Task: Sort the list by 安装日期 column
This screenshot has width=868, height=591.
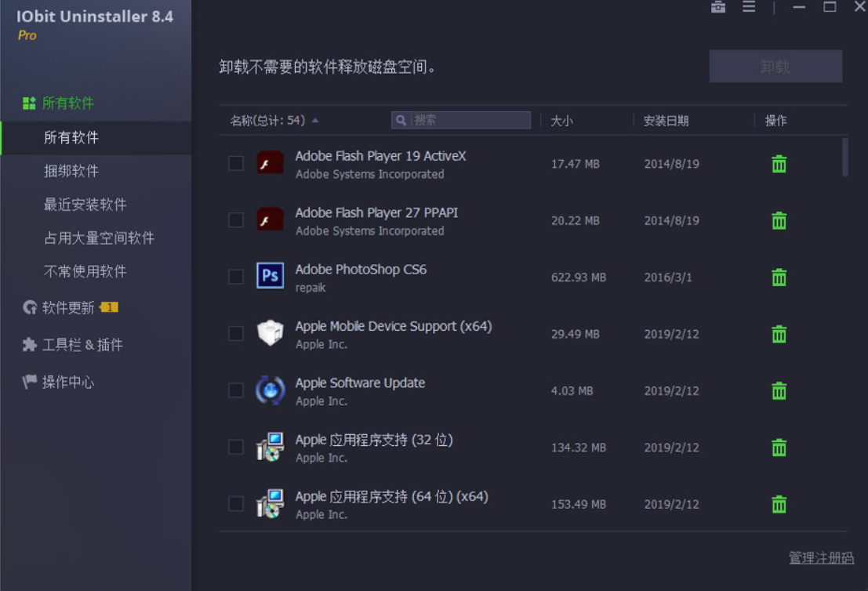Action: (x=666, y=121)
